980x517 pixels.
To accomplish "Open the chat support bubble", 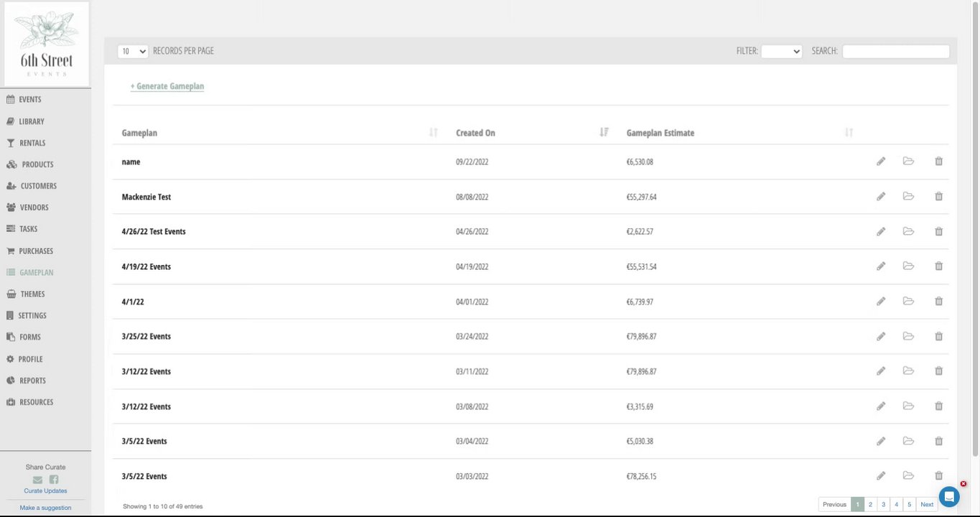I will (948, 497).
